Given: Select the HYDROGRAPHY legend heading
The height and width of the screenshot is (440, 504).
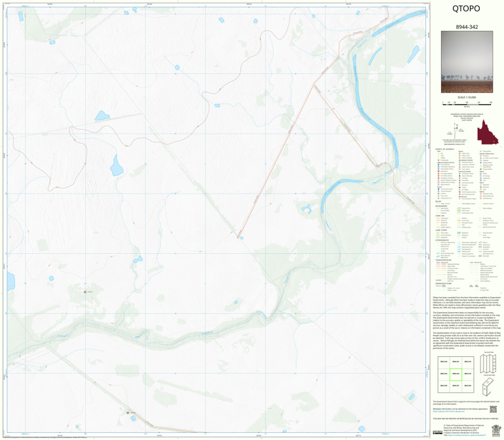Looking at the screenshot, I should 442,240.
